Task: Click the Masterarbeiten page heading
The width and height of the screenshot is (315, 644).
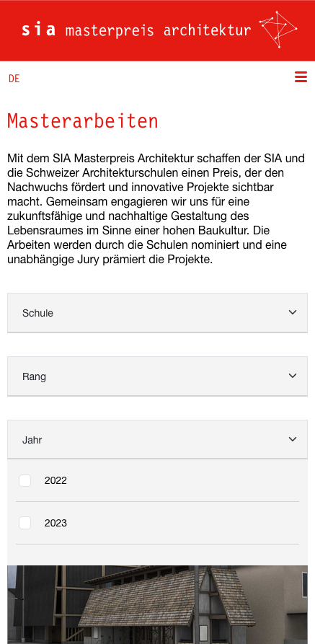Action: pos(83,122)
